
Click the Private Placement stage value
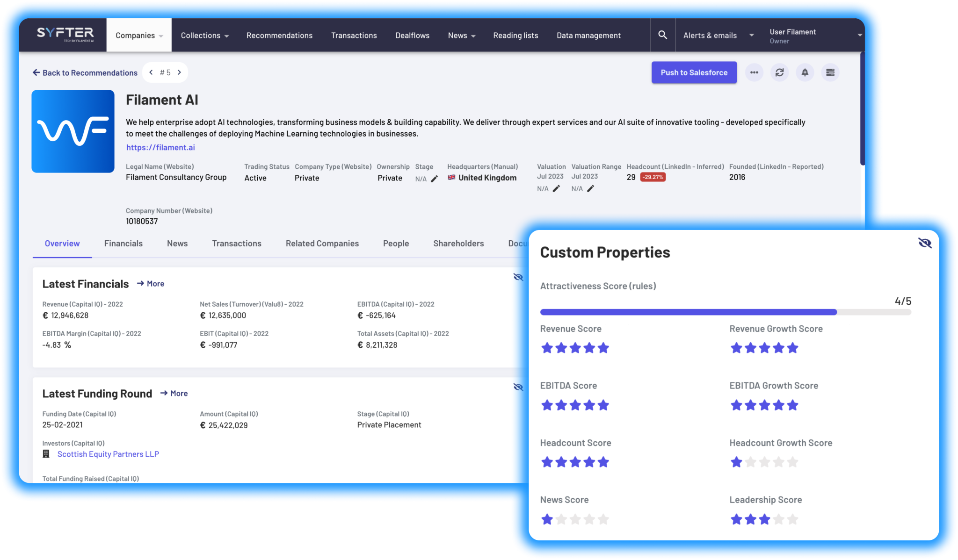389,425
